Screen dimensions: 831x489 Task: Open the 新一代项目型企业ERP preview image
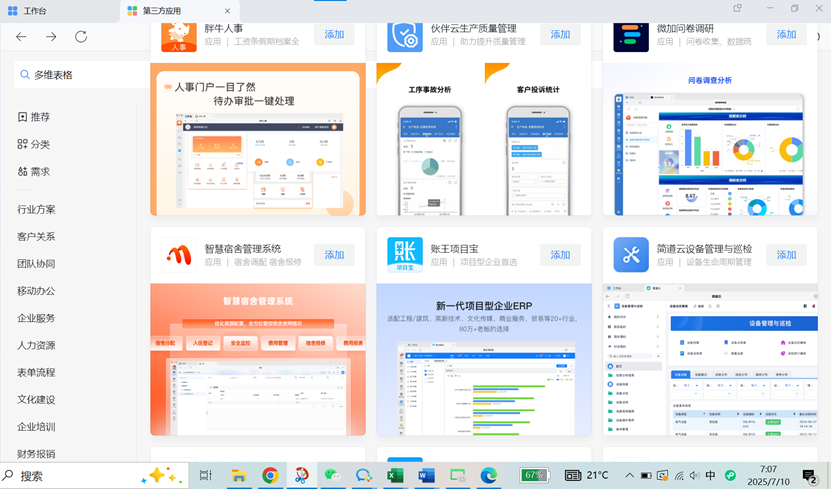pyautogui.click(x=484, y=359)
